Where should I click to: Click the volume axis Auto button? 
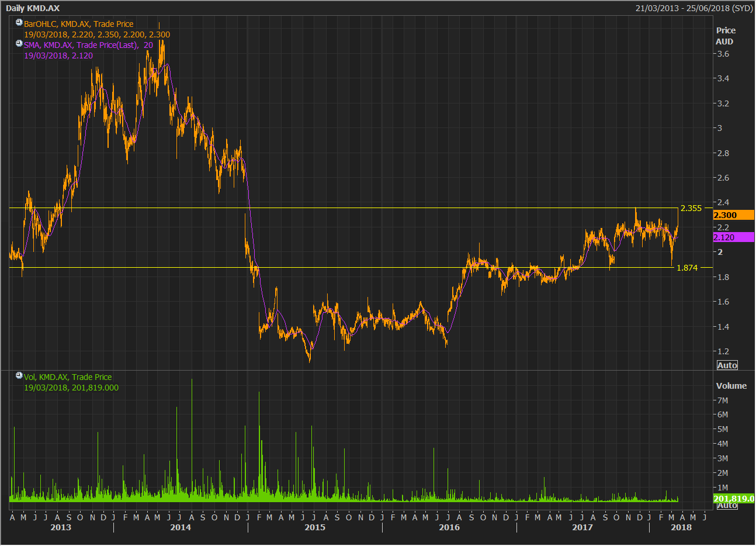point(727,506)
